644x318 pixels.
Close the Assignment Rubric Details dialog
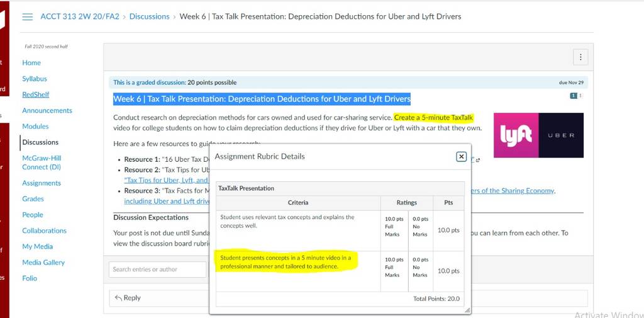(x=461, y=157)
